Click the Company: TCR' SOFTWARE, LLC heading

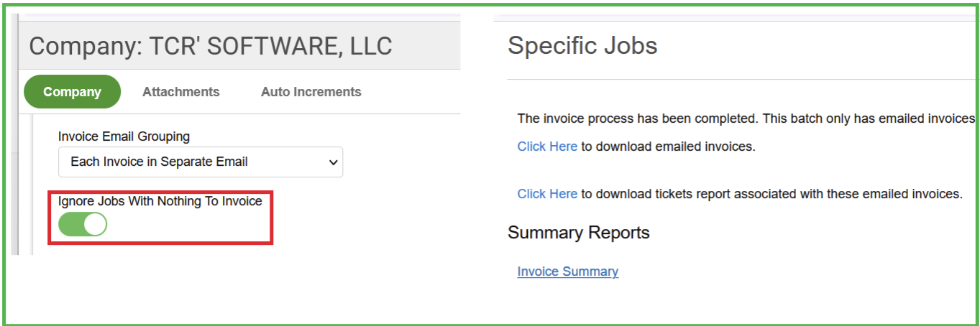click(210, 47)
